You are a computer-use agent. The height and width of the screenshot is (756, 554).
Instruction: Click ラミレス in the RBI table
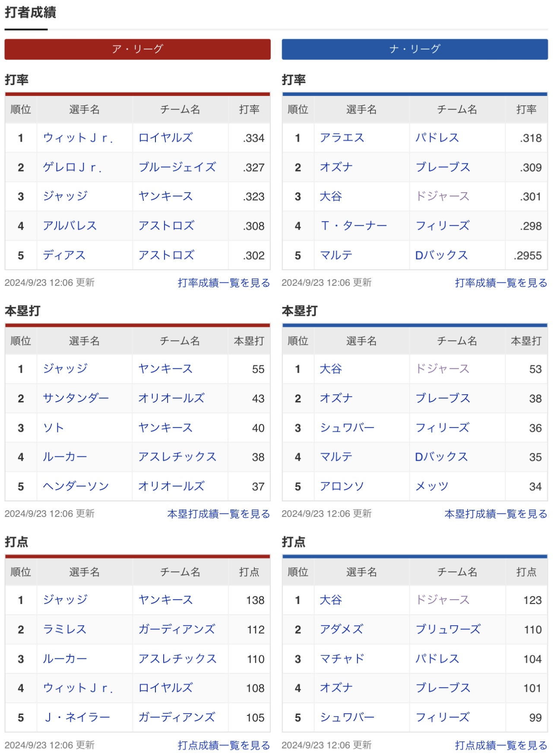click(x=65, y=629)
